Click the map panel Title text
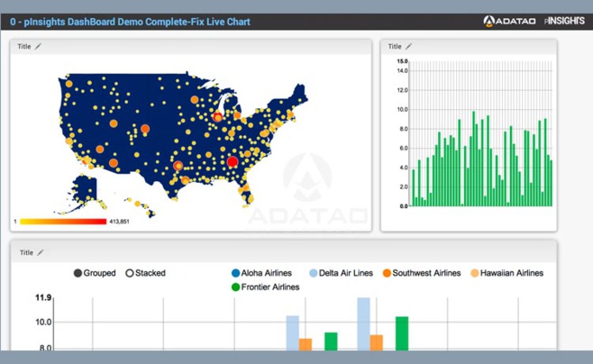Image resolution: width=593 pixels, height=364 pixels. (x=24, y=47)
